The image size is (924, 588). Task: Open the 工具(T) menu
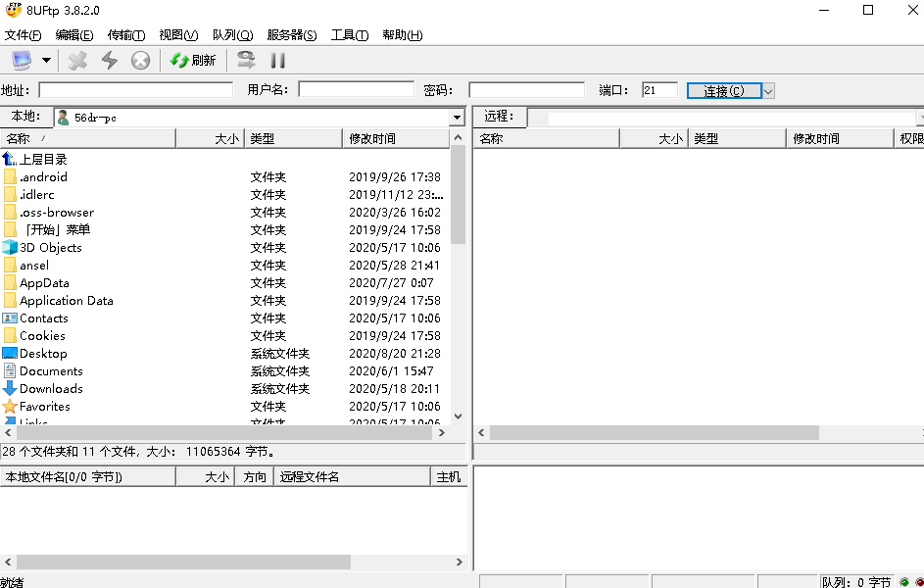point(350,34)
